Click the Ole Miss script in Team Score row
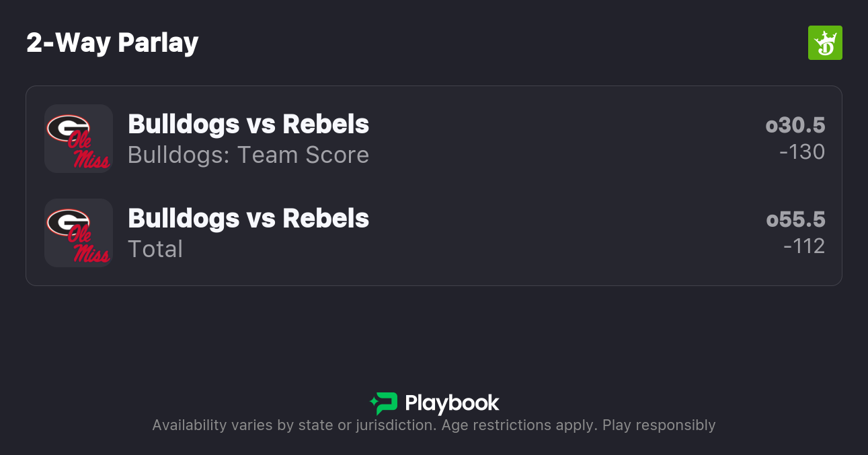 (x=87, y=151)
